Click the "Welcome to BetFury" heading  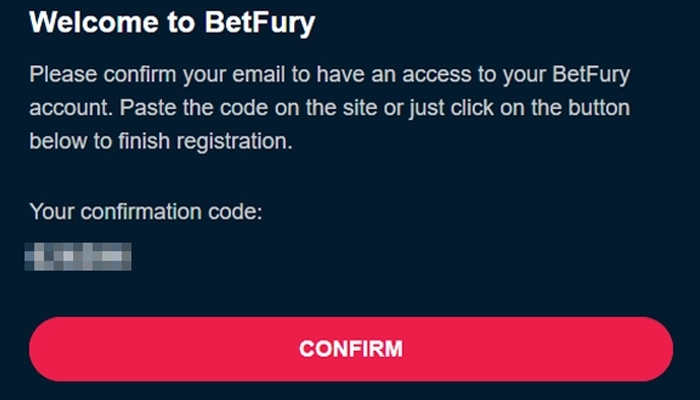point(172,22)
